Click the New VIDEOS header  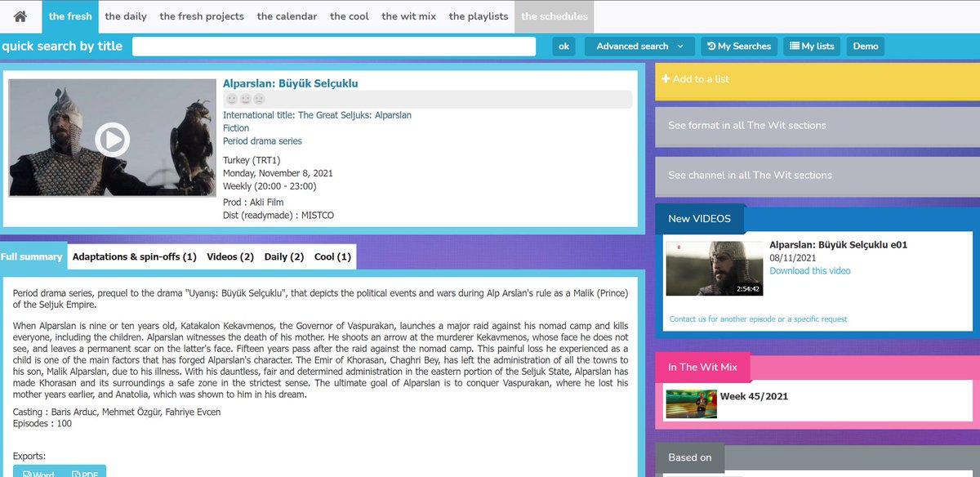[x=699, y=219]
